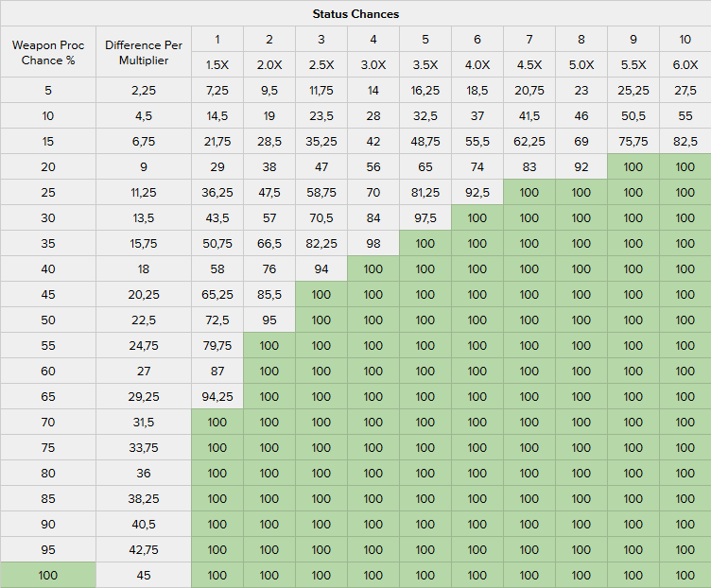Click the "40,5" difference cell
This screenshot has width=711, height=588.
pos(144,525)
